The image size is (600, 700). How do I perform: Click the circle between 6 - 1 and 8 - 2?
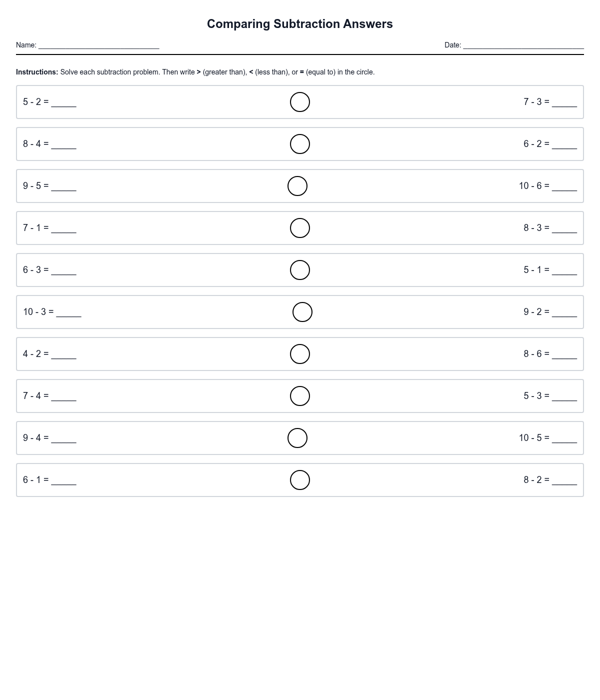pos(300,480)
